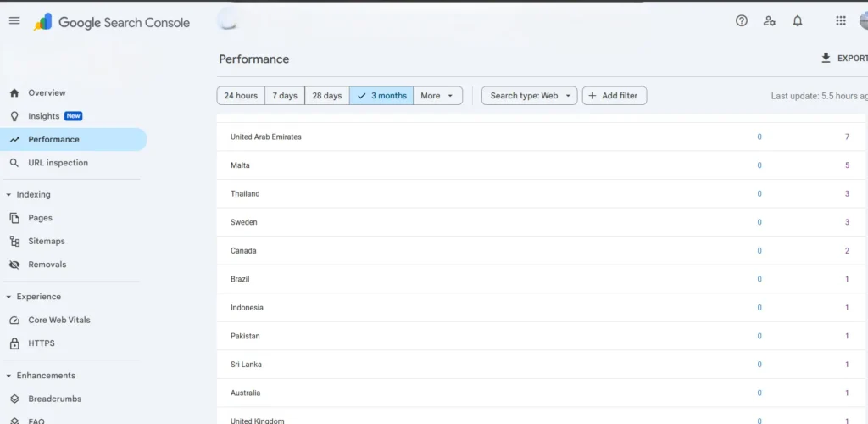
Task: Go to the Overview page
Action: point(47,93)
